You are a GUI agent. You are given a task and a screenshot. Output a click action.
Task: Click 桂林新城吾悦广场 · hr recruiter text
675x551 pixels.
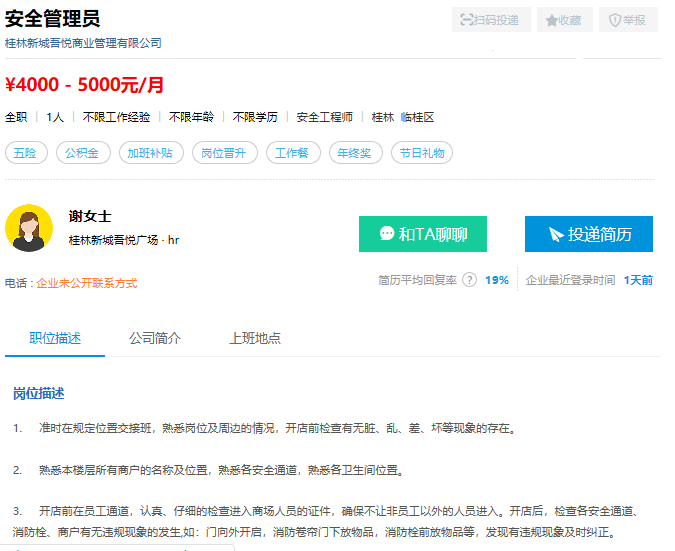tap(124, 240)
